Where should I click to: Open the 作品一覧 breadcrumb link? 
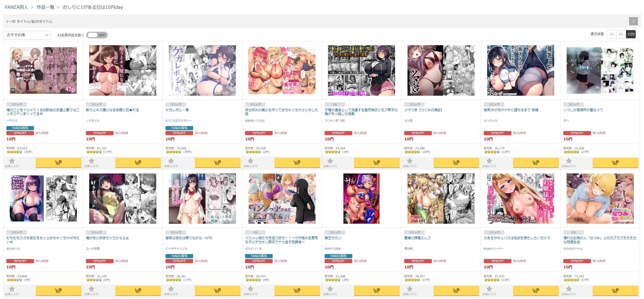click(46, 7)
